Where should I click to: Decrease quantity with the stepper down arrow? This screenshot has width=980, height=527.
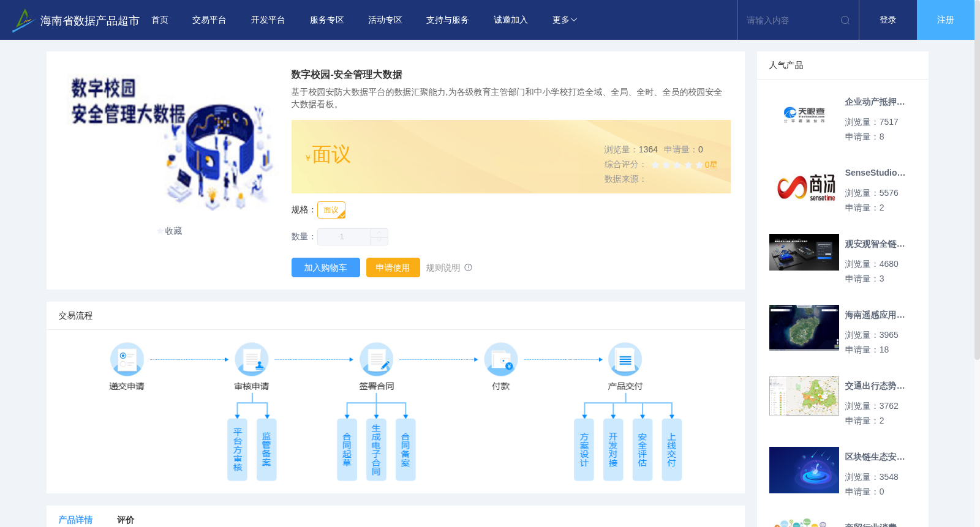tap(379, 241)
